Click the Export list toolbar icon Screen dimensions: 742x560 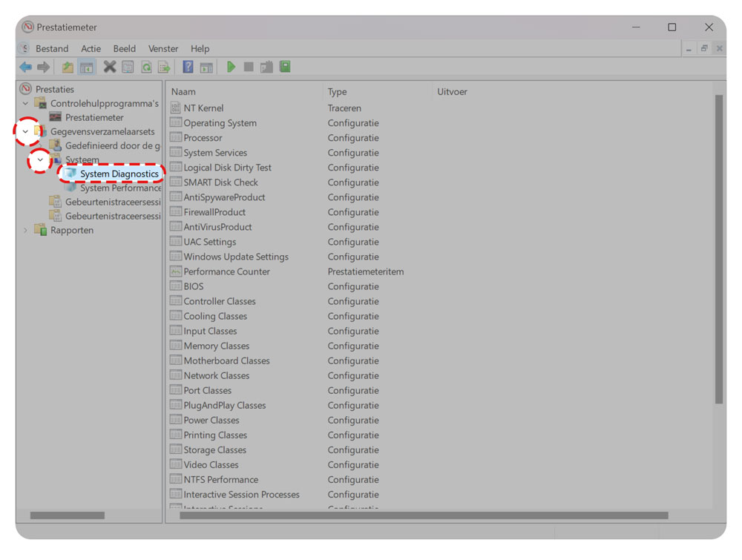(164, 67)
